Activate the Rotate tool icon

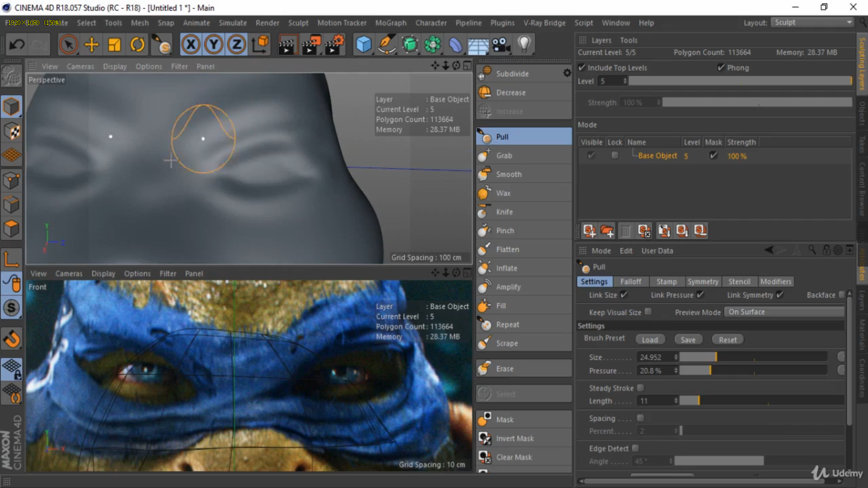pos(137,44)
